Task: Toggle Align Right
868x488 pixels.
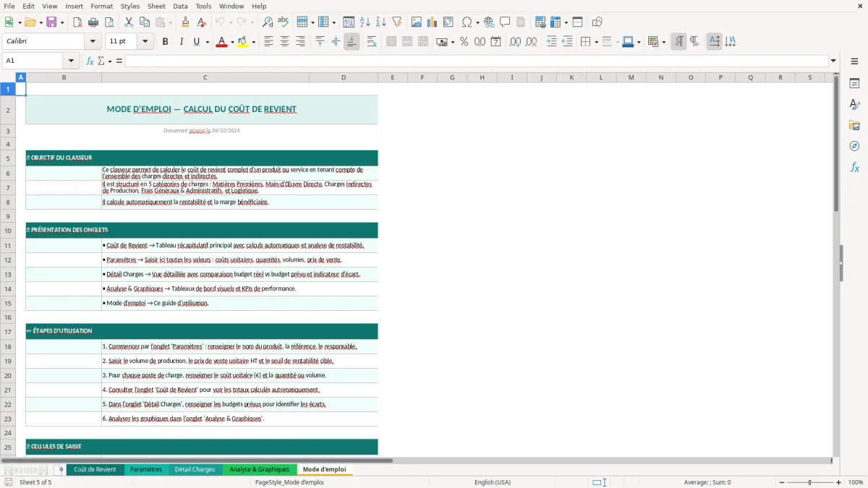Action: tap(300, 42)
